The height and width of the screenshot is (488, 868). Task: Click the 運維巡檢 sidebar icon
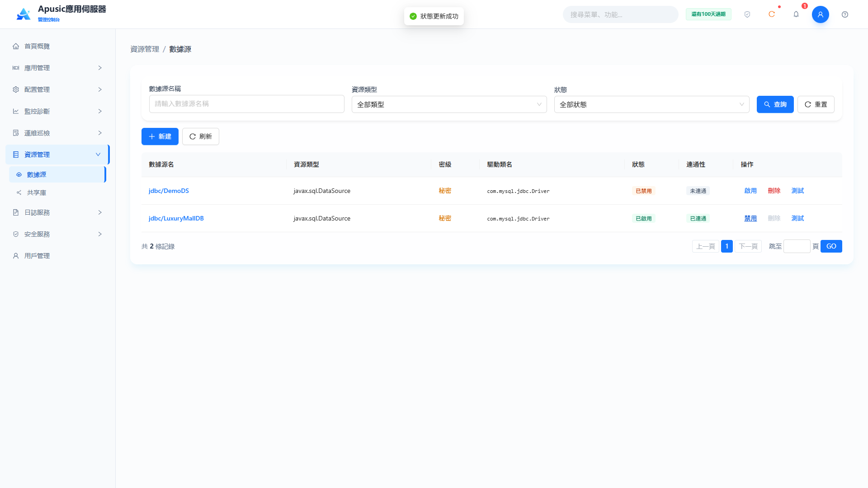coord(16,133)
